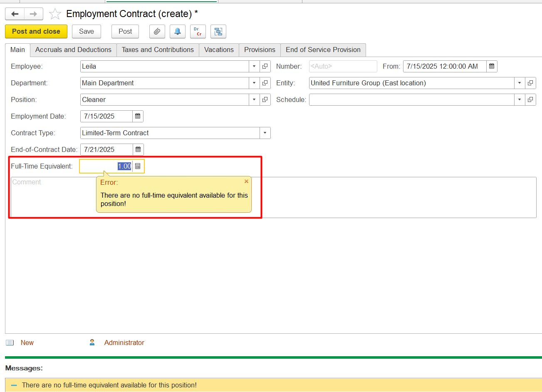Open the Employee record with open button
This screenshot has width=542, height=392.
tap(265, 66)
